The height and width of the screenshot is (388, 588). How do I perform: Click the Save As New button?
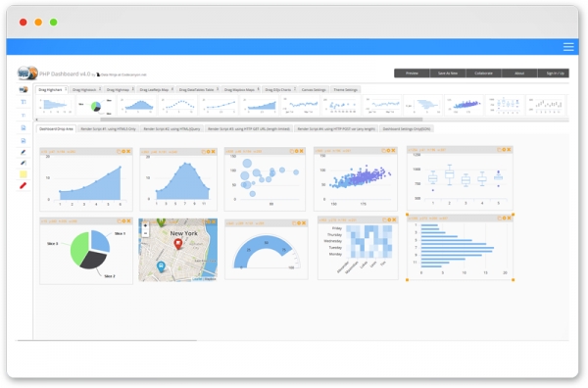(x=448, y=73)
